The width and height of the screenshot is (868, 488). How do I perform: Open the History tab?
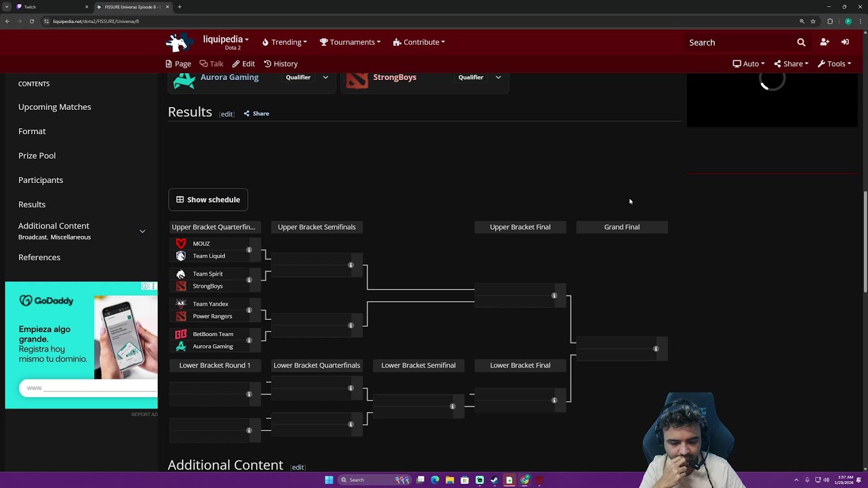(281, 64)
